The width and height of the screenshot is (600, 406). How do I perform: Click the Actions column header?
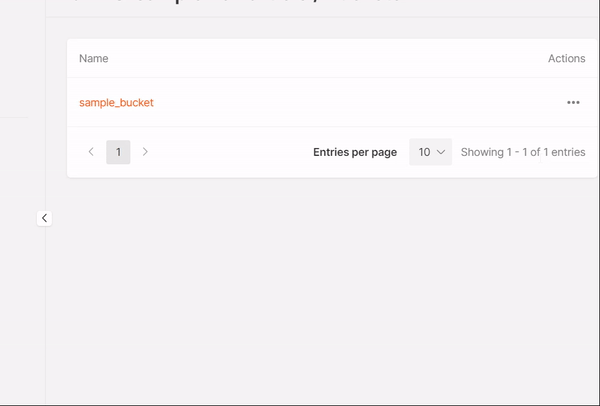coord(566,58)
